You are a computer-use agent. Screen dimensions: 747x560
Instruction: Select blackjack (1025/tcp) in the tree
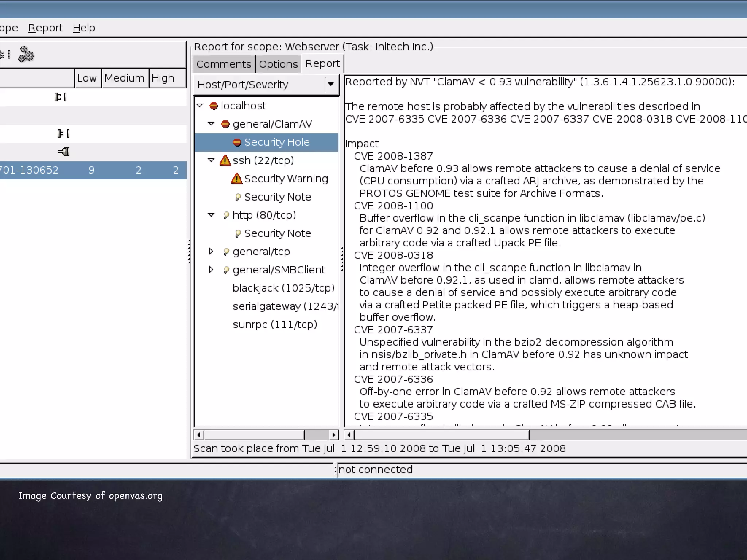pos(283,288)
